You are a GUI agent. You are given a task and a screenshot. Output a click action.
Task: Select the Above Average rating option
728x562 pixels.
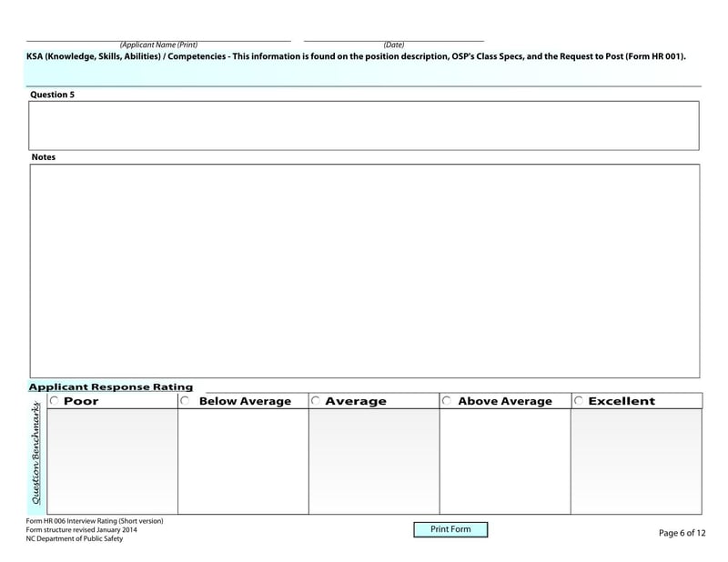point(446,400)
